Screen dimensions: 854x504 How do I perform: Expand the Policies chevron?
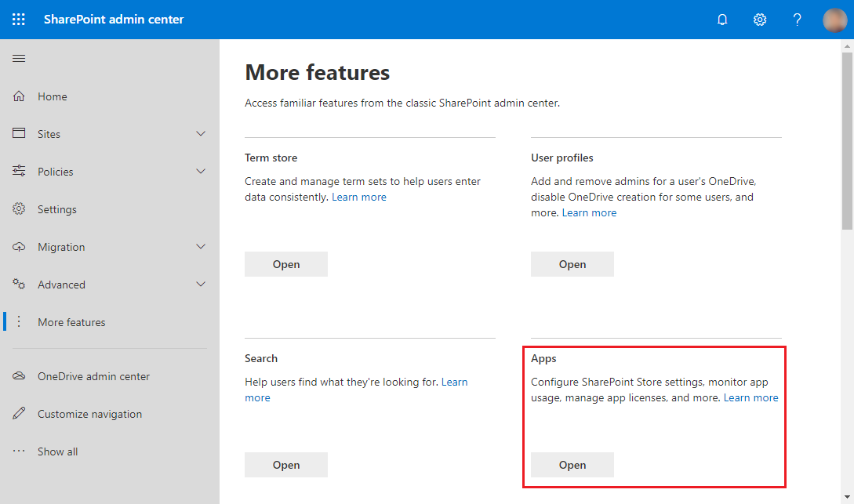pyautogui.click(x=201, y=172)
